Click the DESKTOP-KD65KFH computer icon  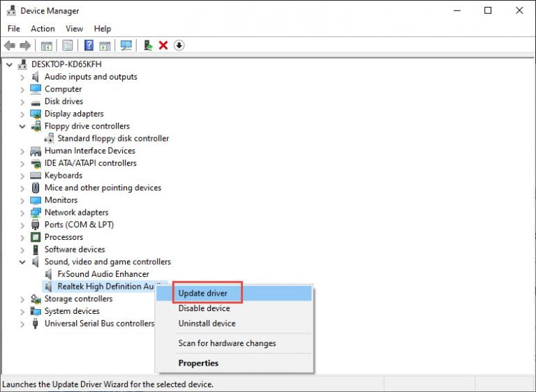point(22,64)
